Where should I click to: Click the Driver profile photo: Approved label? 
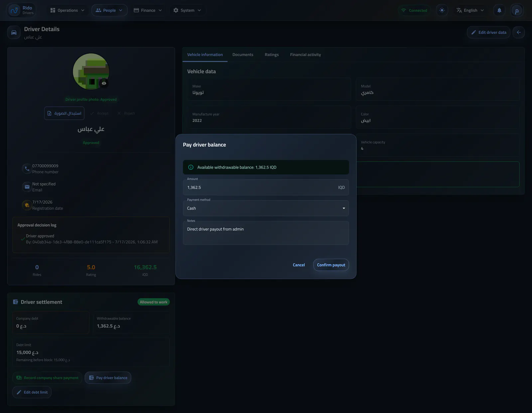point(91,100)
